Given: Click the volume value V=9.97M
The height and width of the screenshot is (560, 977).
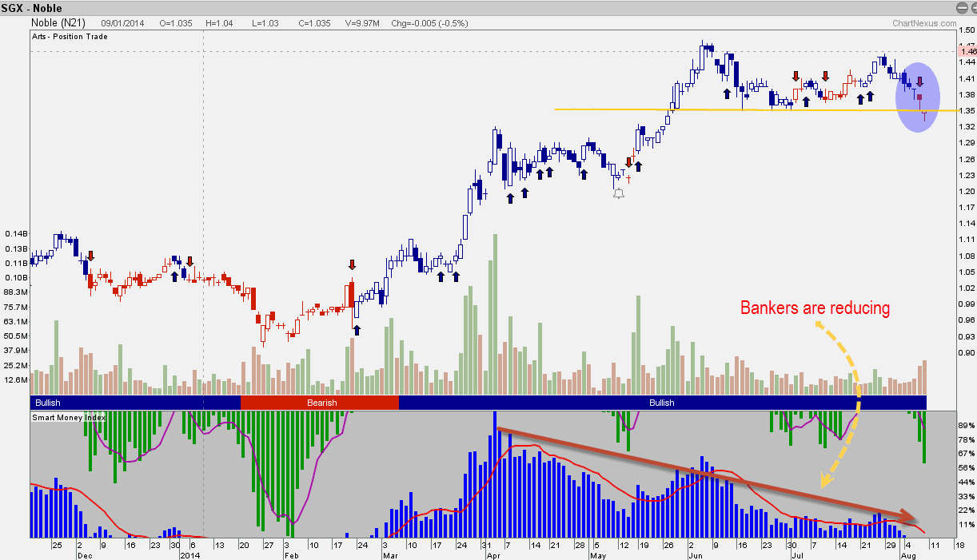Looking at the screenshot, I should pyautogui.click(x=363, y=24).
